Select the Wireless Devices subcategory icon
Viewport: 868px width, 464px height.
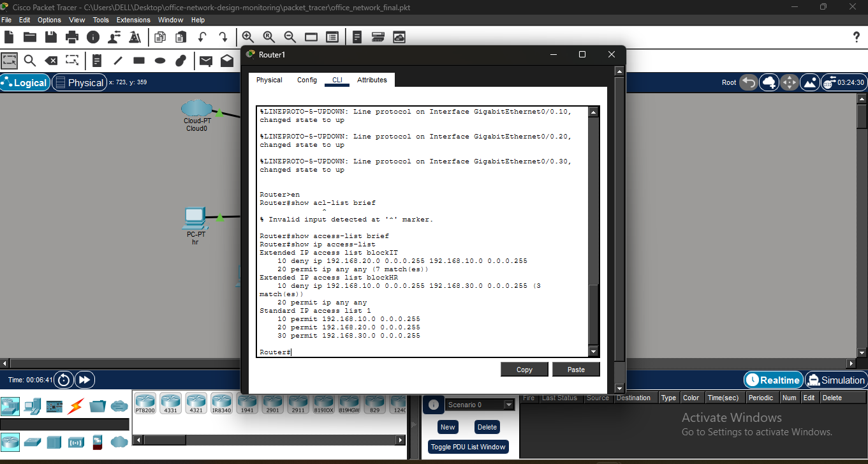76,441
